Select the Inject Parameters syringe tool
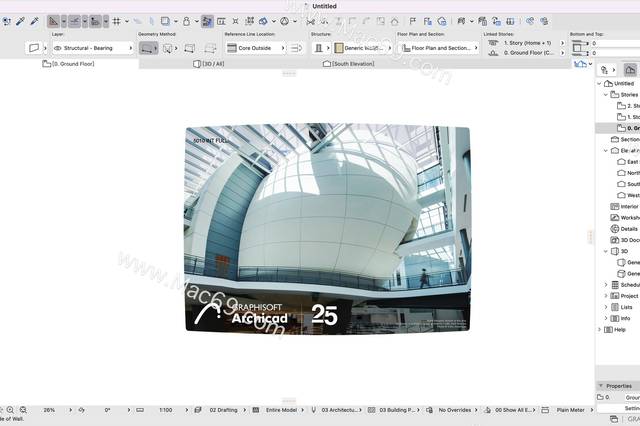The width and height of the screenshot is (640, 426). [x=34, y=21]
